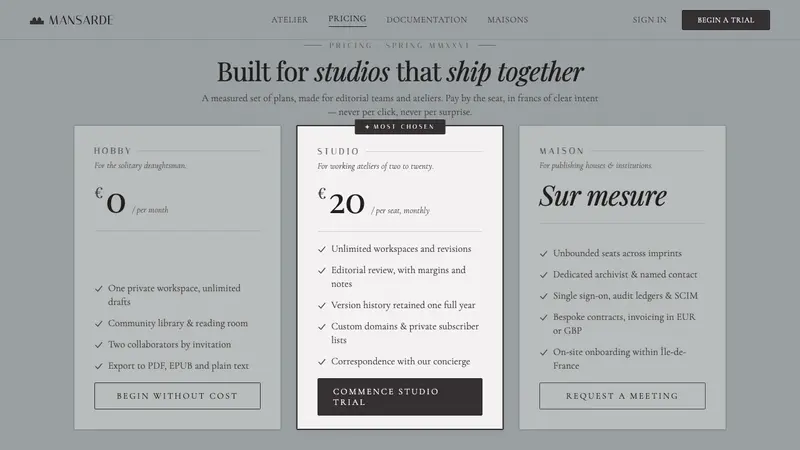Click checkmark beside Export to PDF, EPUB
Viewport: 800px width, 450px height.
(98, 366)
